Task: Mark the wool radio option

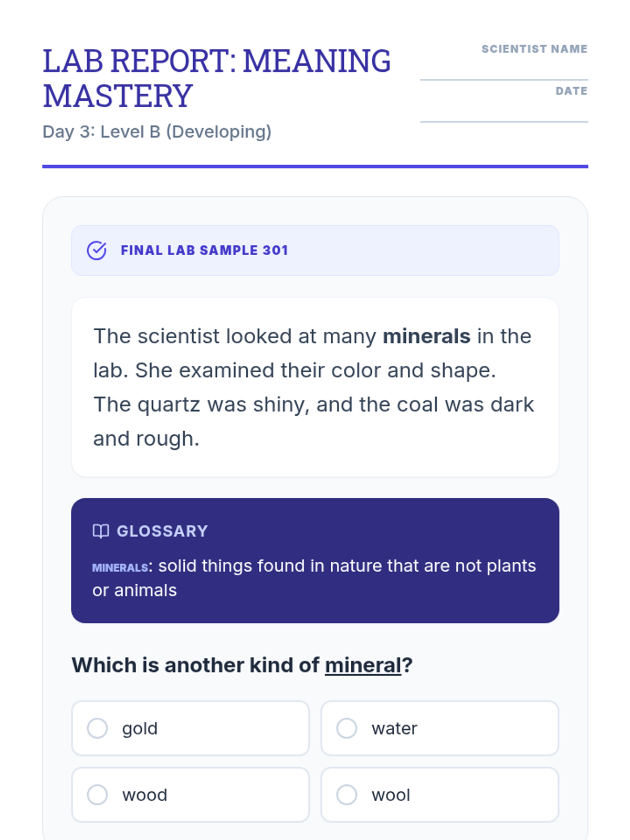Action: point(346,794)
